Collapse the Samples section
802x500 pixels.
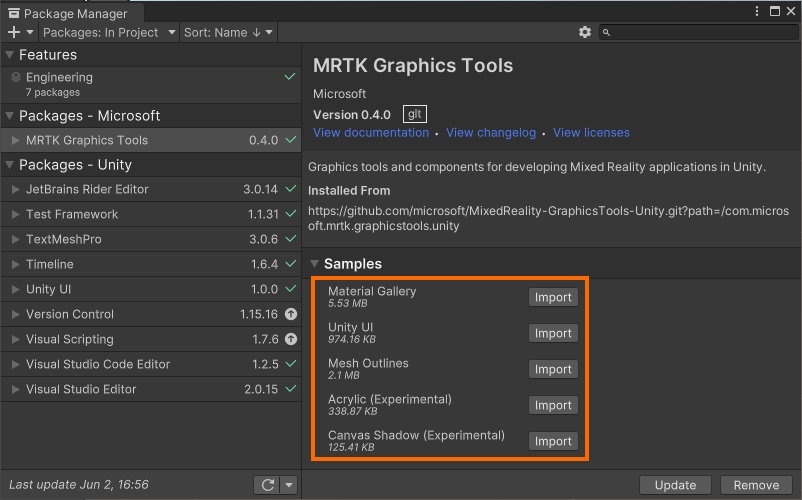click(315, 264)
